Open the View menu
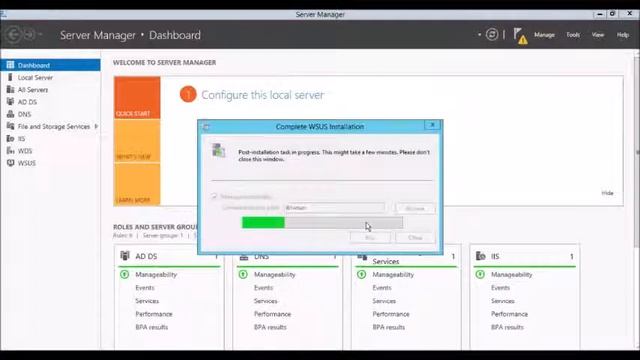This screenshot has height=360, width=640. tap(598, 35)
